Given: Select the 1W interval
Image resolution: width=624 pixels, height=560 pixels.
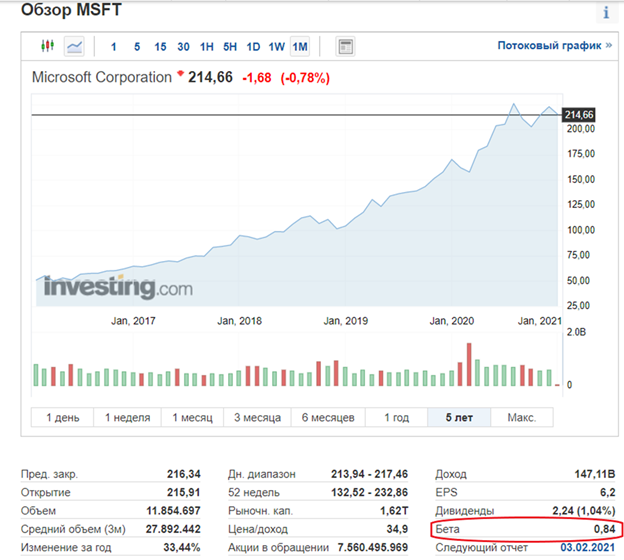Looking at the screenshot, I should 277,47.
